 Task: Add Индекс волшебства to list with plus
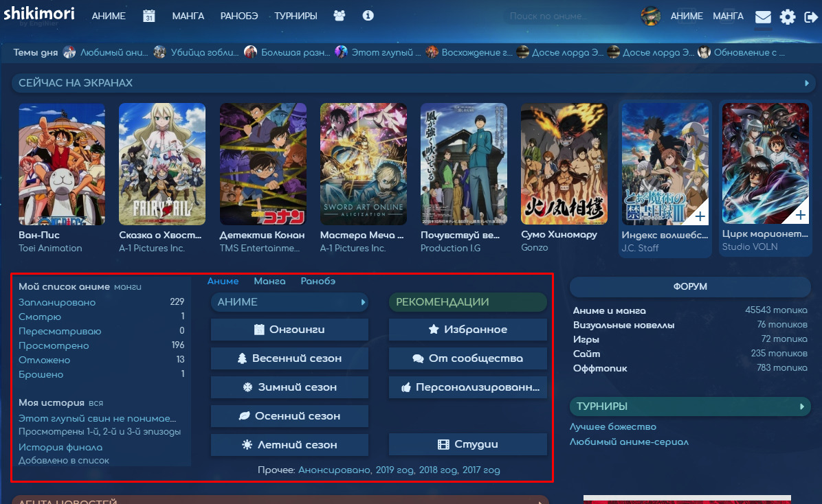[700, 216]
